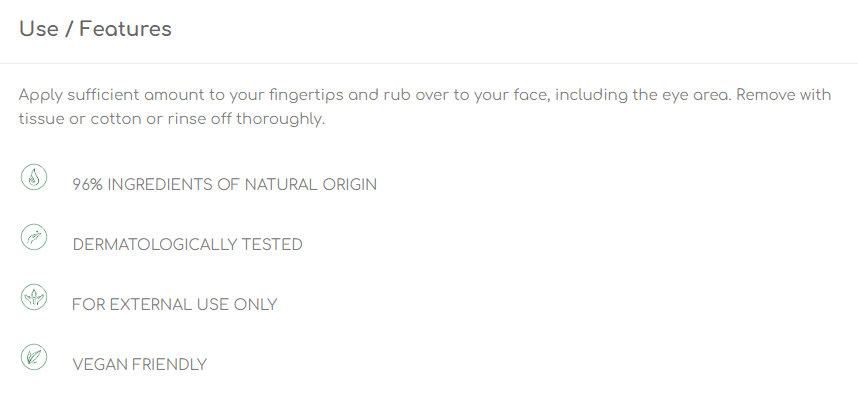Click the external use only icon
This screenshot has height=402, width=858.
coord(34,298)
